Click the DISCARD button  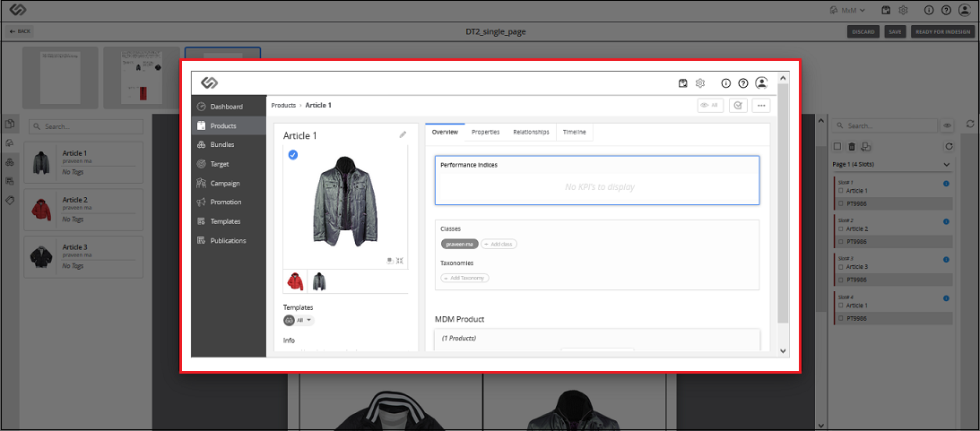point(863,31)
